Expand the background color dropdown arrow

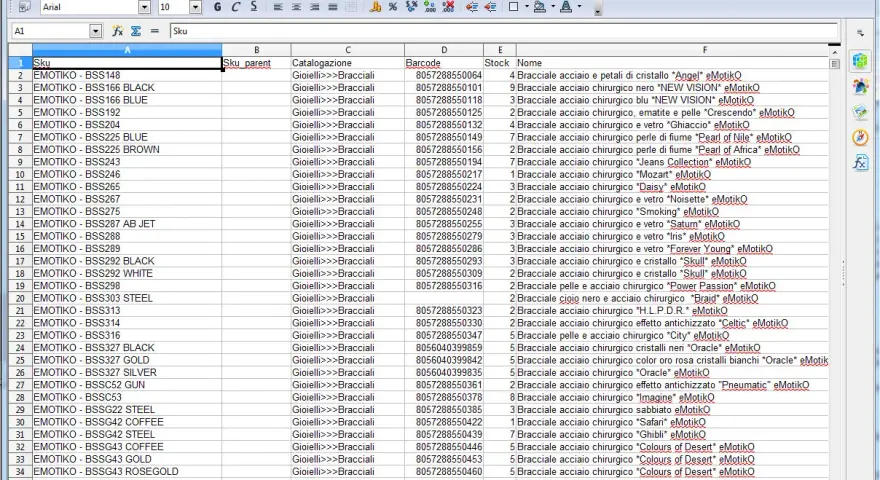(x=553, y=7)
